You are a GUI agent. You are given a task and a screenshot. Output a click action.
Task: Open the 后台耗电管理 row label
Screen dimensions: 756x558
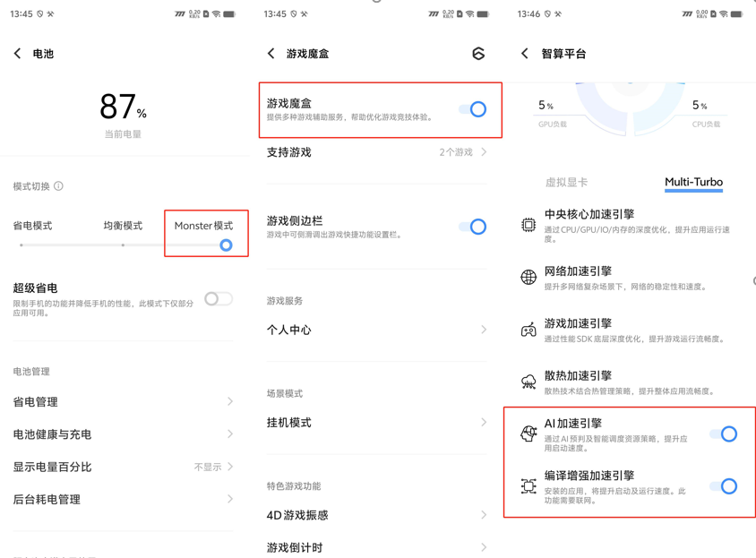click(47, 499)
